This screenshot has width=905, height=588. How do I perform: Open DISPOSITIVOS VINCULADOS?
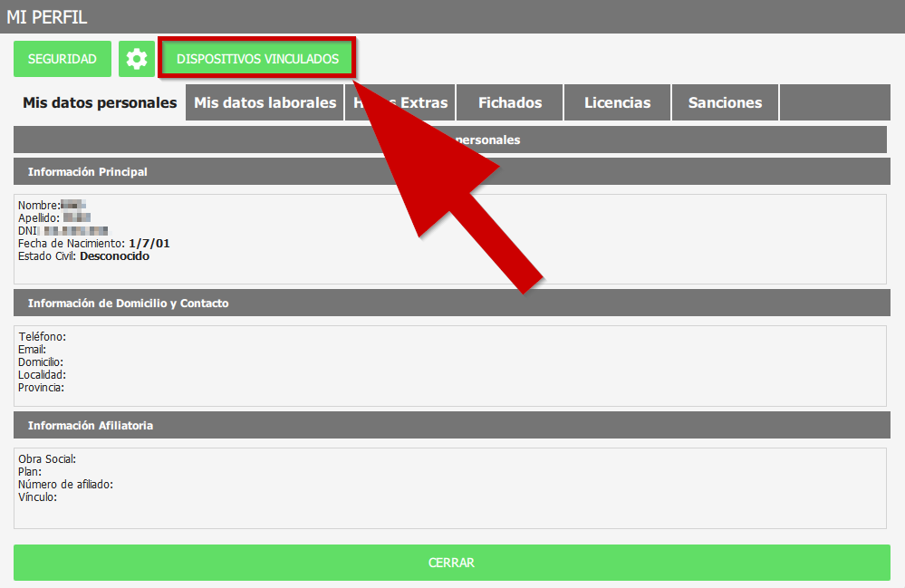pos(257,59)
